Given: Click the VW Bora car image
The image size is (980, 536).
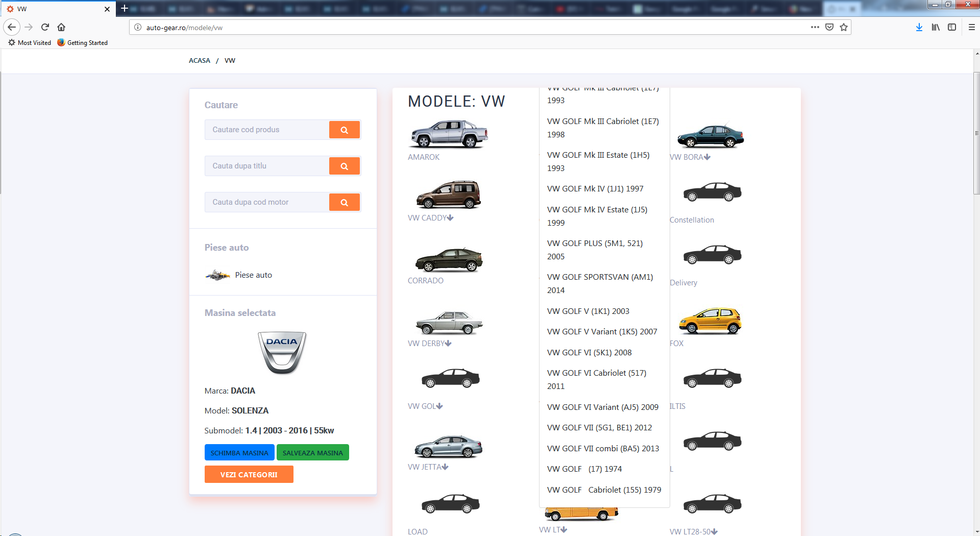Looking at the screenshot, I should (710, 136).
